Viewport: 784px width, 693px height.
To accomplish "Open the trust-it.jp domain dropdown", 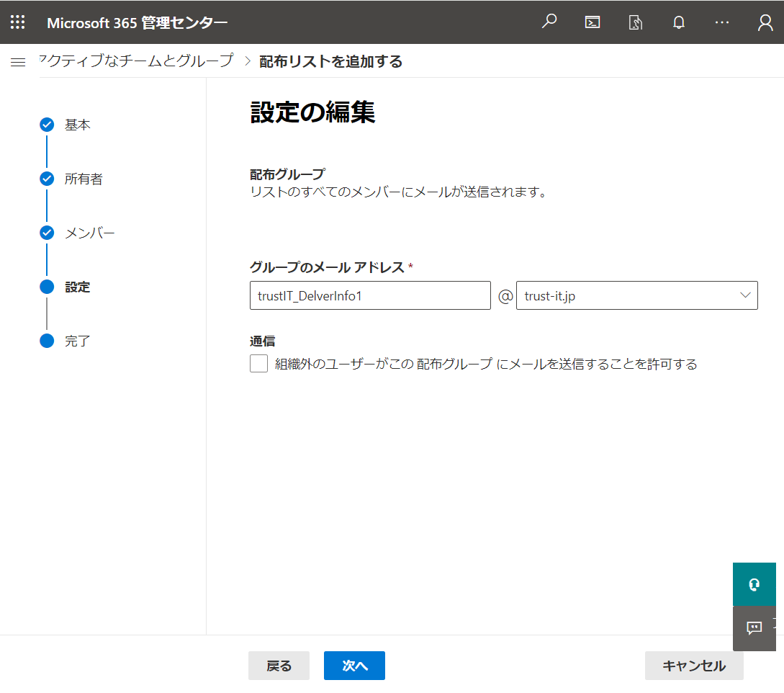I will (x=636, y=295).
